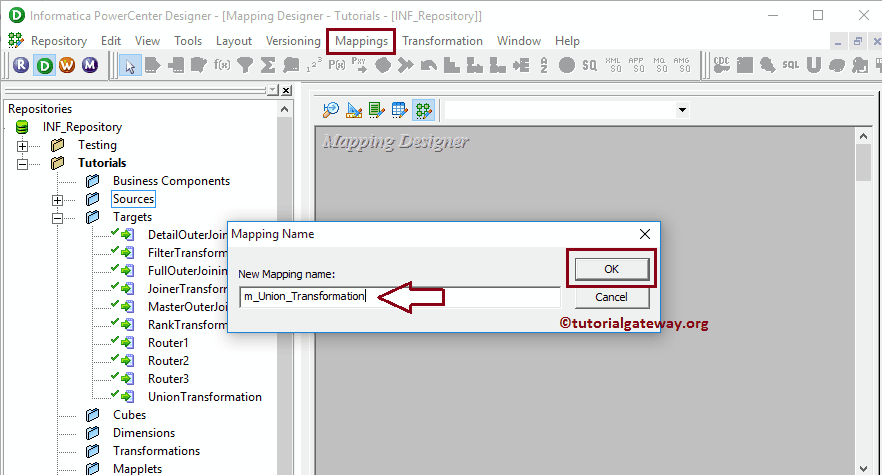Choose the MQ SQ toolbar icon

pyautogui.click(x=659, y=65)
